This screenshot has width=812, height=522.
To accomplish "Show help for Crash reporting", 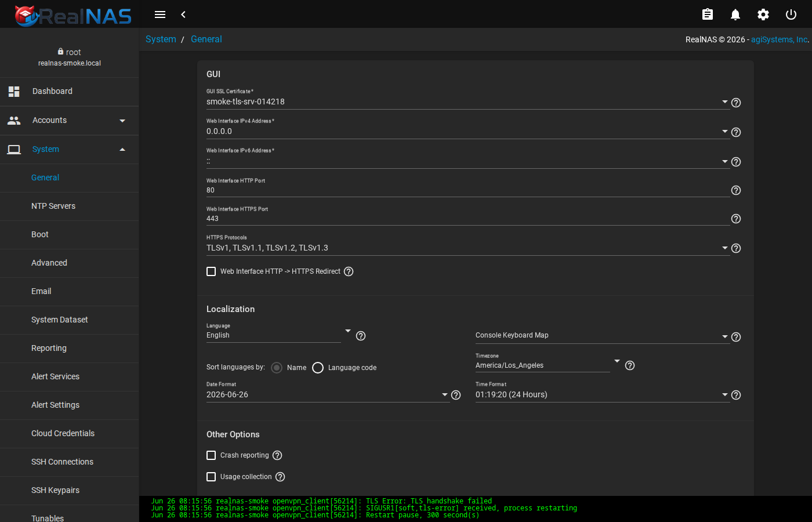I will (x=277, y=455).
